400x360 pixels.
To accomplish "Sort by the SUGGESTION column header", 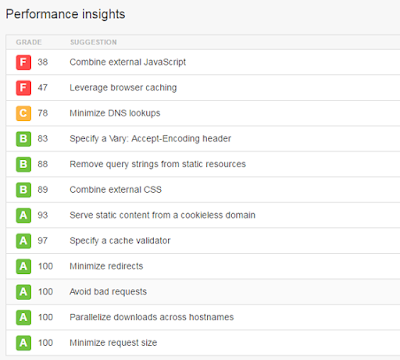I will tap(93, 42).
